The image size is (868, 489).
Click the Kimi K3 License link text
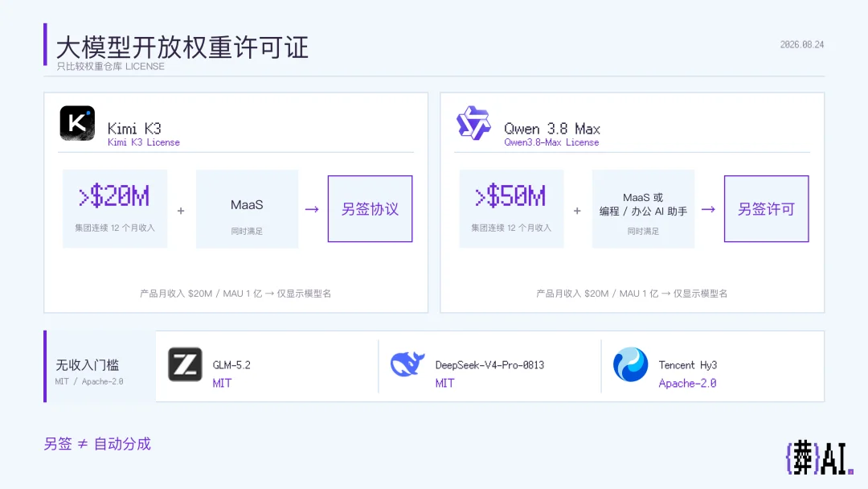click(x=143, y=142)
